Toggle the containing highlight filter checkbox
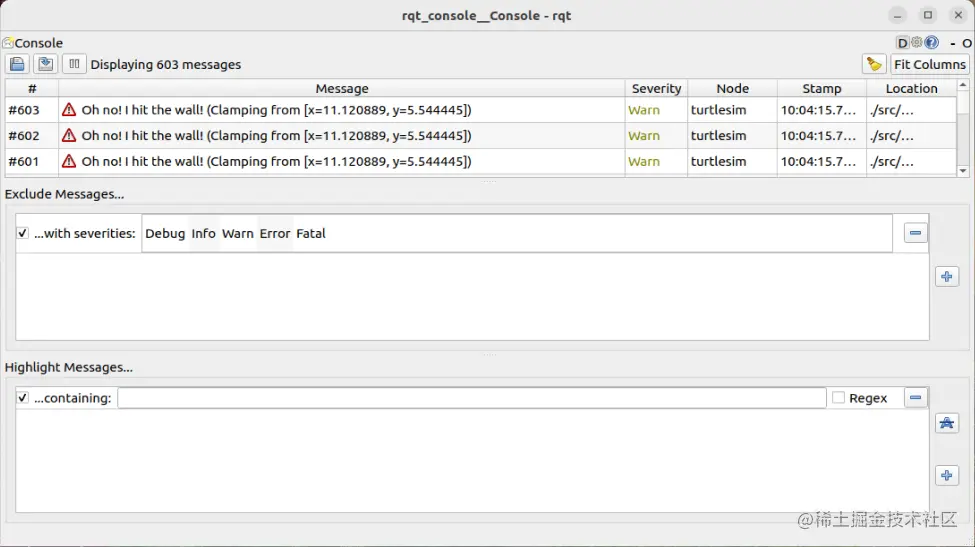Viewport: 975px width, 547px height. coord(22,398)
